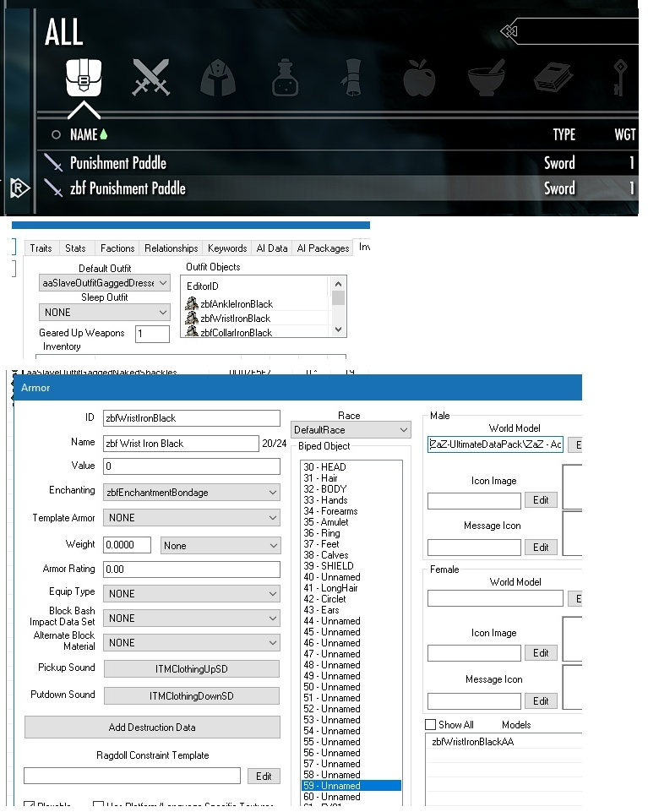This screenshot has height=812, width=648.
Task: Select the zbf Punishment Paddle inventory row
Action: coord(337,188)
